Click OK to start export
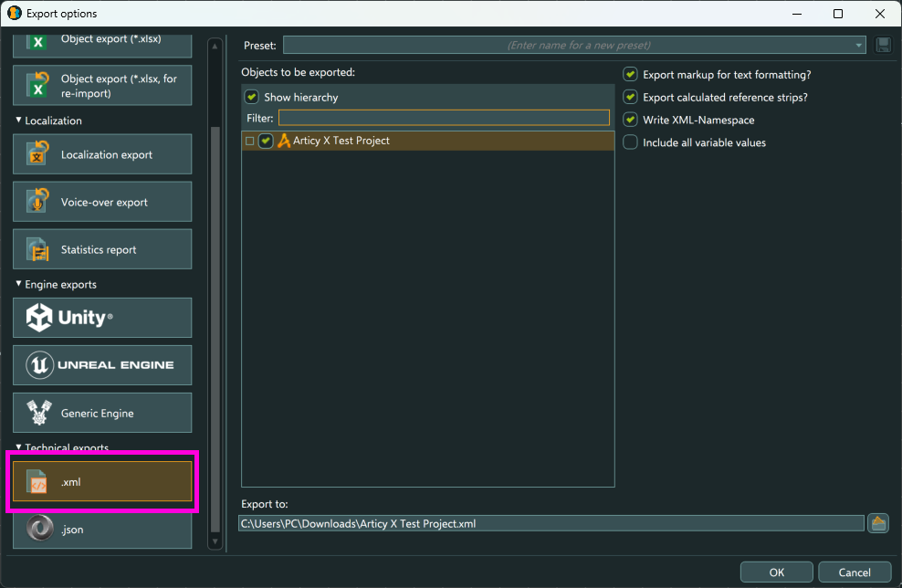Viewport: 902px width, 588px height. [777, 572]
